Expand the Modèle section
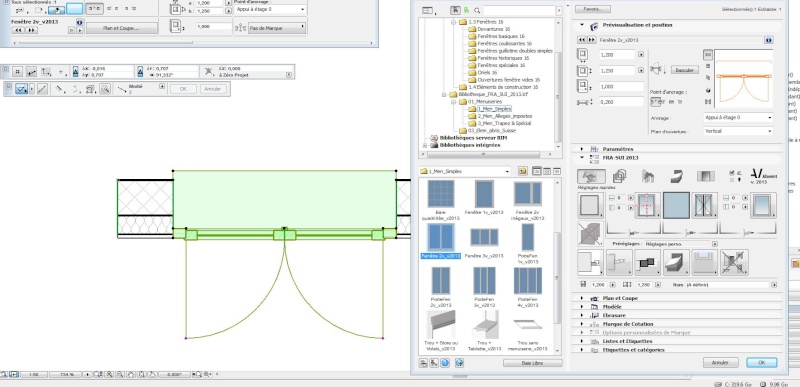Screen dimensions: 800x387 point(582,307)
